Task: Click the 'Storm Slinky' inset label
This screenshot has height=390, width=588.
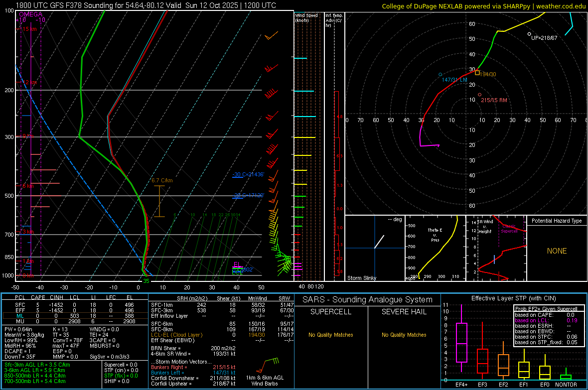Action: click(362, 278)
